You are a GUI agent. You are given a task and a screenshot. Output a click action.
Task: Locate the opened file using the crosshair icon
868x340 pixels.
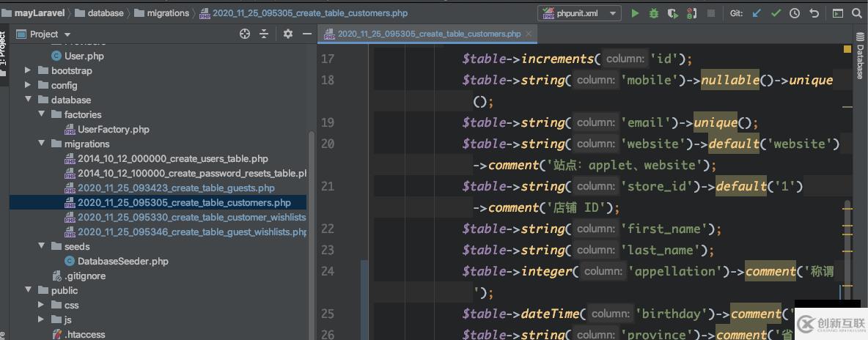245,34
